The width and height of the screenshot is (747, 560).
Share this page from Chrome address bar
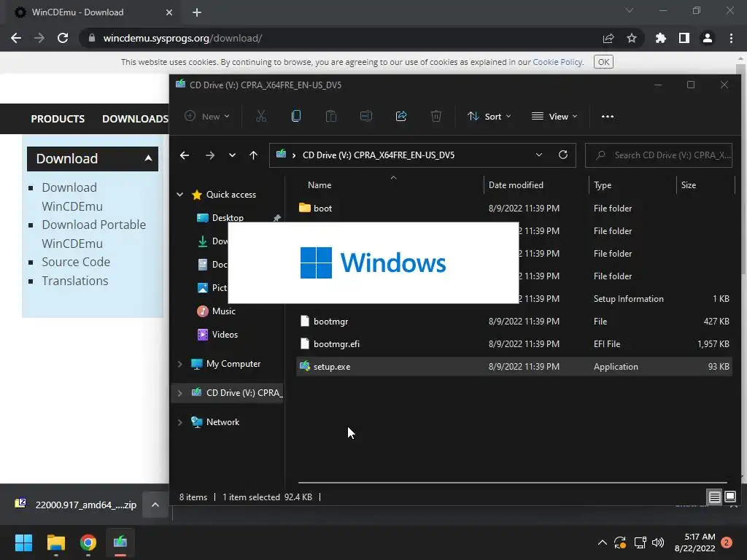point(608,38)
